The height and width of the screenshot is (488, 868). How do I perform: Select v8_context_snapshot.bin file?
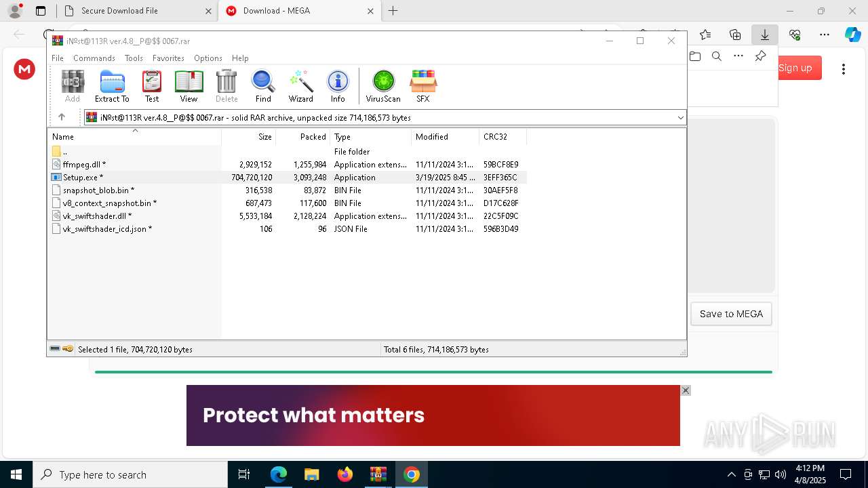tap(287, 203)
